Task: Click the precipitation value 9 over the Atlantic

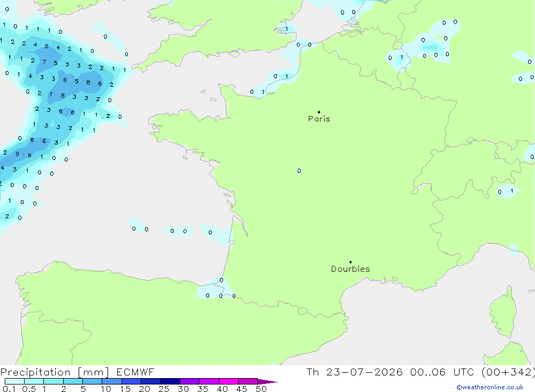Action: (x=17, y=154)
